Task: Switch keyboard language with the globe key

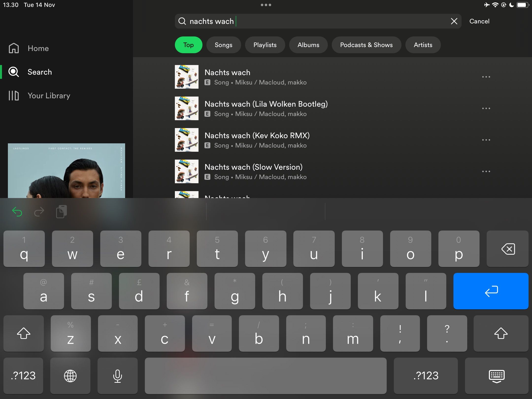Action: coord(70,376)
